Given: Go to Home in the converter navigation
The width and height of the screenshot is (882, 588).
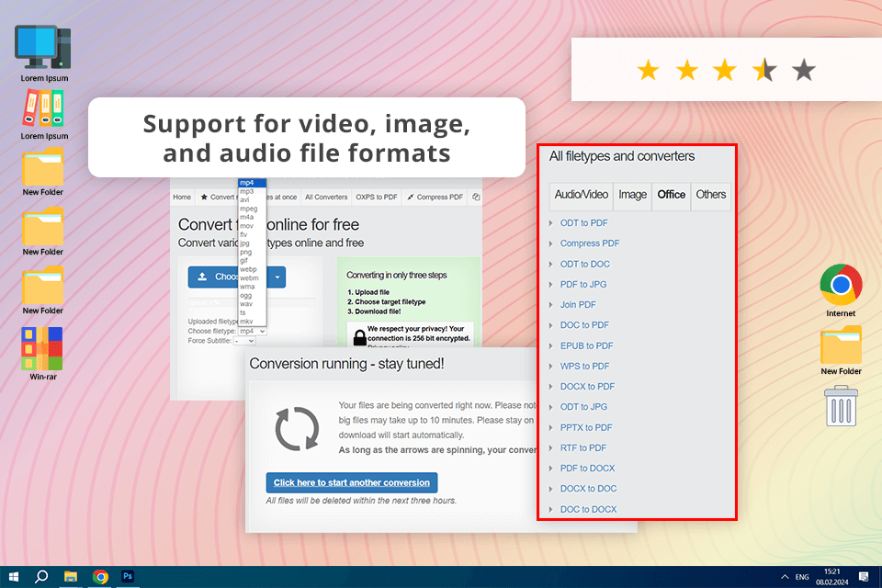Looking at the screenshot, I should click(182, 197).
